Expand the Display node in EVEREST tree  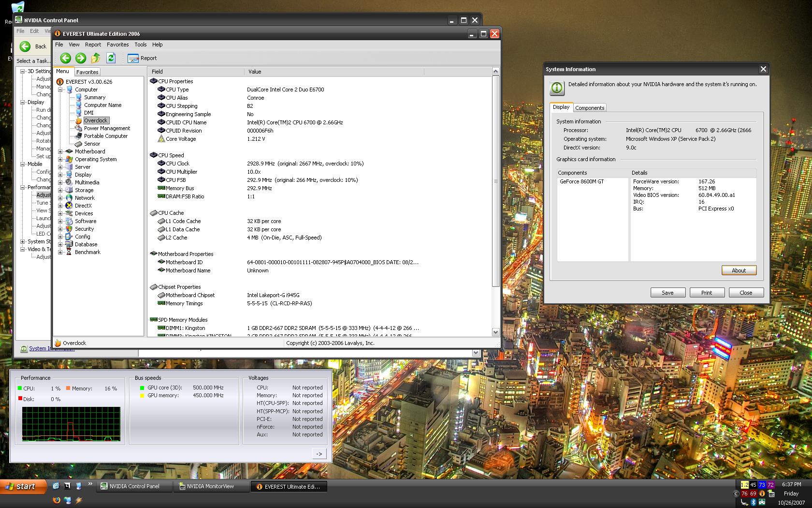tap(60, 175)
